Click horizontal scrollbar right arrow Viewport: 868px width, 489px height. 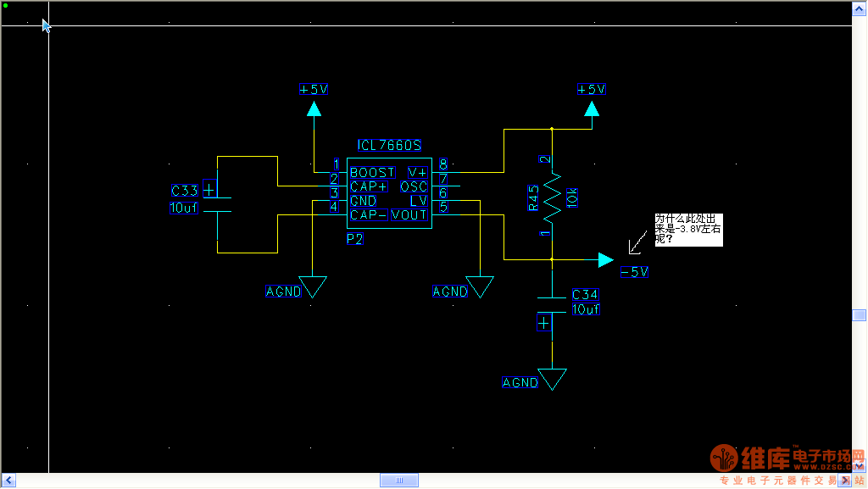coord(845,481)
